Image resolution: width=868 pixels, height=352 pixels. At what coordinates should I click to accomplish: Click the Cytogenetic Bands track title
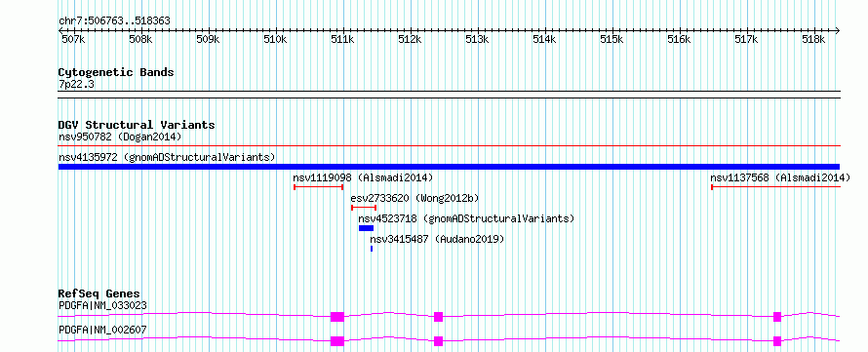pos(116,72)
